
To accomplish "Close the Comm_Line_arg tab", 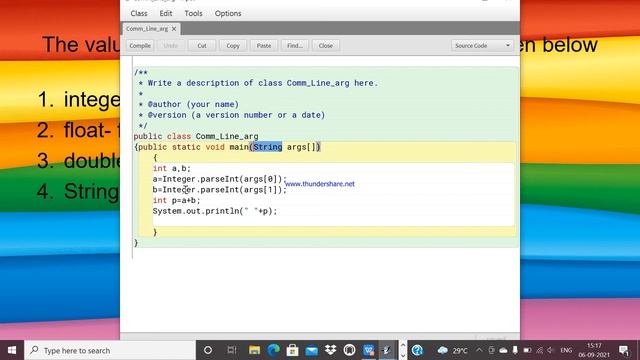I will [174, 29].
